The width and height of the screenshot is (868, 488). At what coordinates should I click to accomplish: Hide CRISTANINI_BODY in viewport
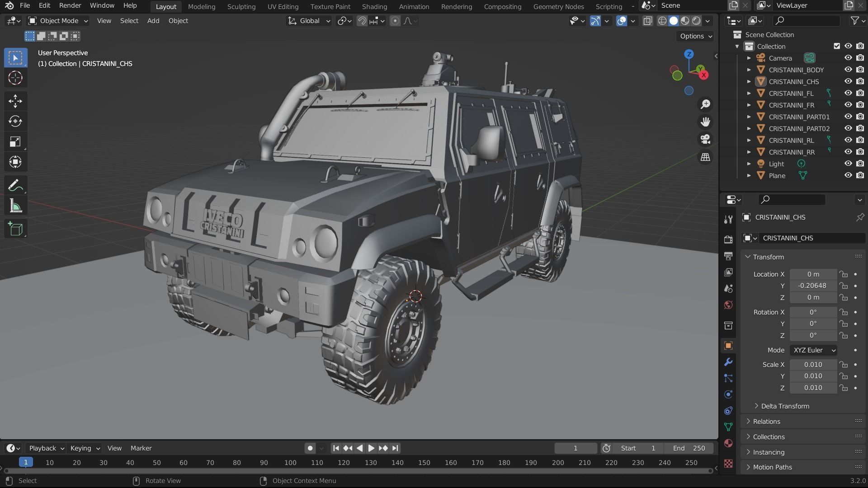848,70
